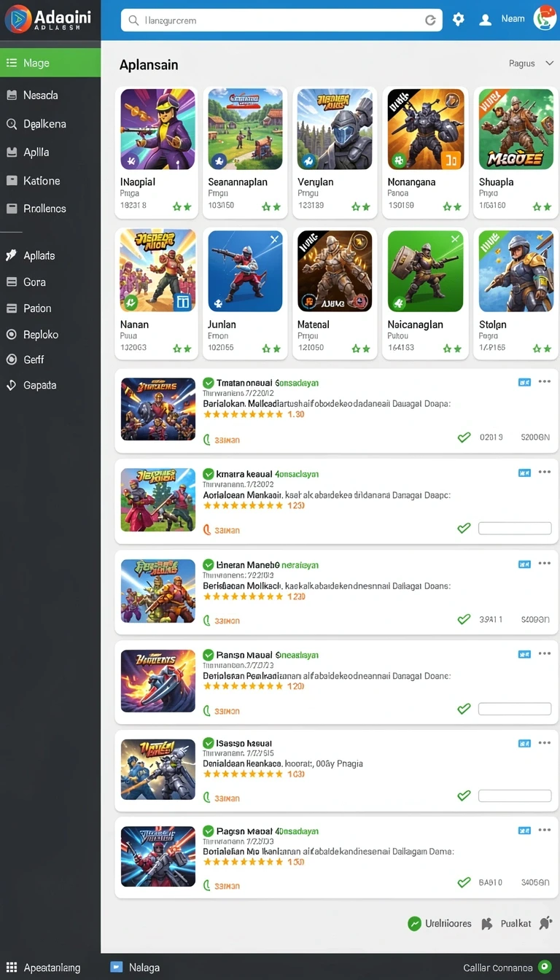Click the checkmark beside the empty field in the kmarra row
Image resolution: width=560 pixels, height=980 pixels.
pyautogui.click(x=464, y=528)
